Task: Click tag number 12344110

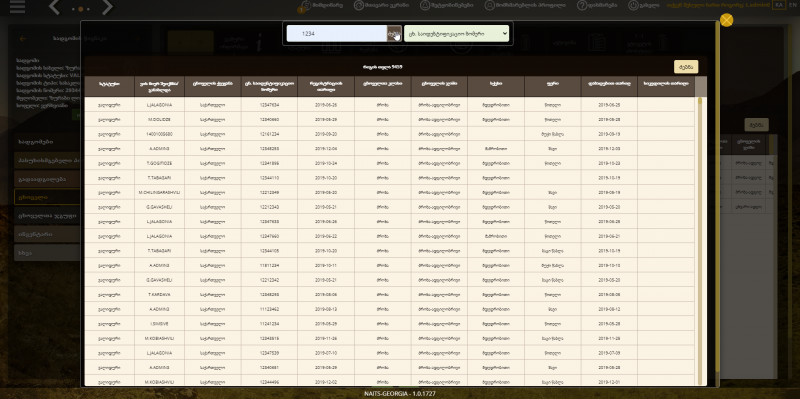Action: pos(269,178)
